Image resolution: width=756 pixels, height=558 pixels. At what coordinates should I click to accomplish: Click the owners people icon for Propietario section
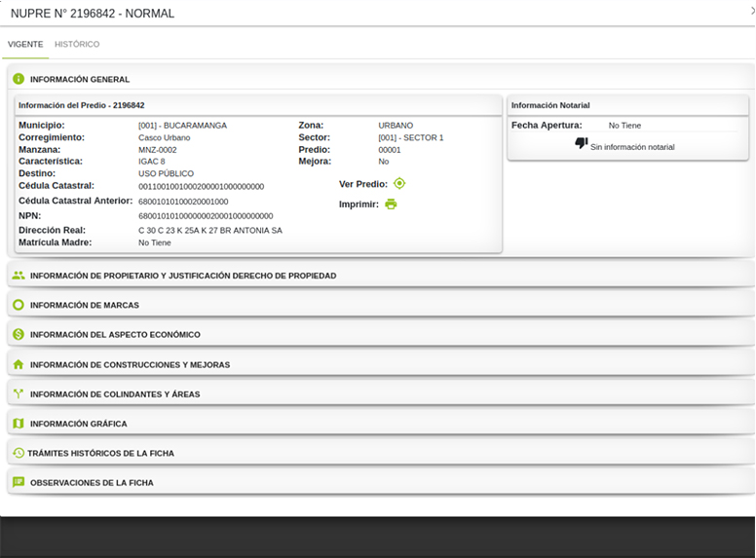point(19,276)
